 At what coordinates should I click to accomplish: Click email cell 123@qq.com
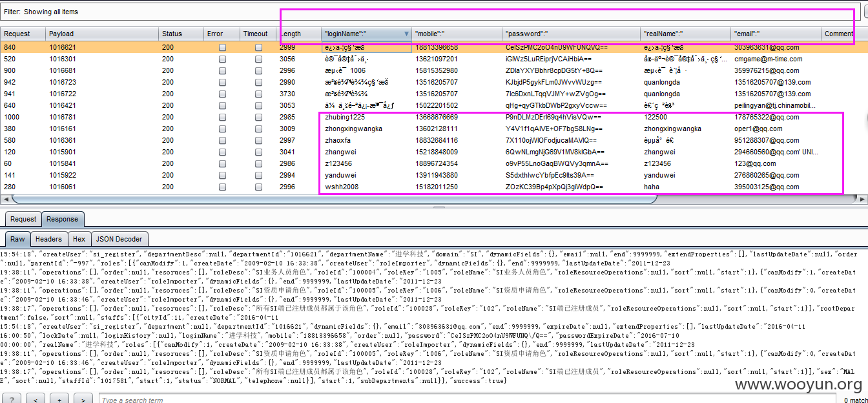755,163
